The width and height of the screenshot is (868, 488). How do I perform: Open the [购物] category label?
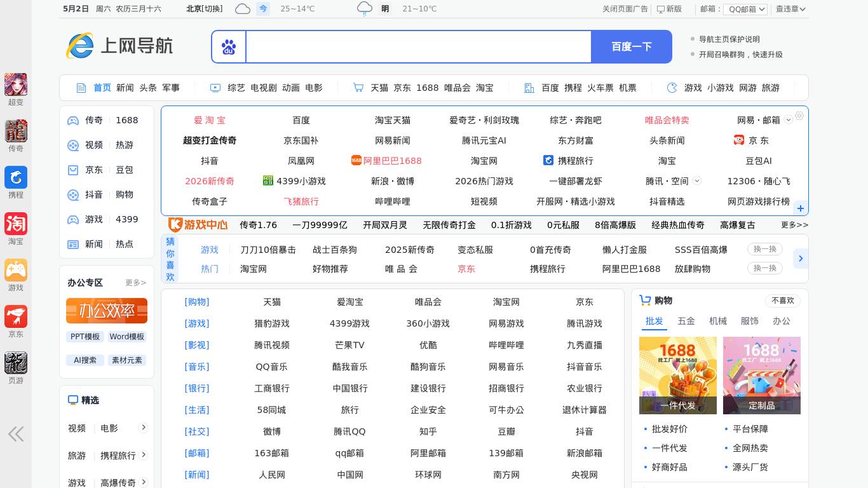(x=197, y=302)
